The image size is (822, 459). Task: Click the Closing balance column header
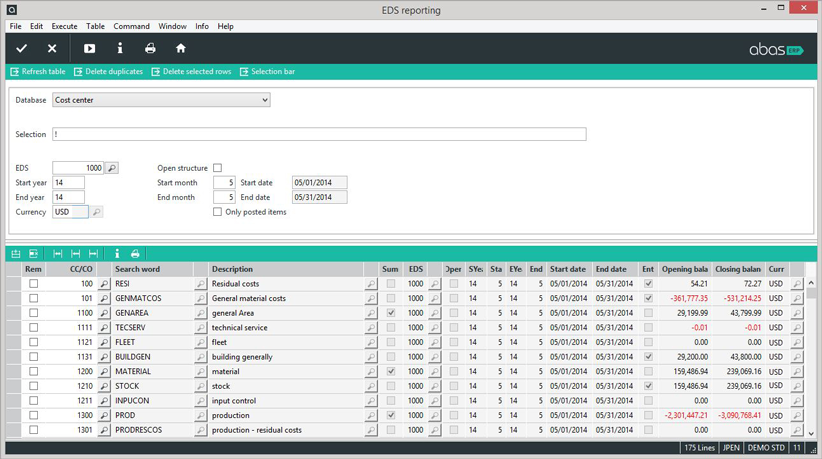[x=738, y=269]
